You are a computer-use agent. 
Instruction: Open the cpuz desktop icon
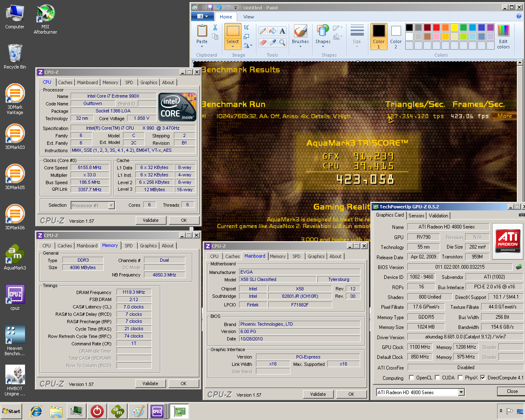15,297
